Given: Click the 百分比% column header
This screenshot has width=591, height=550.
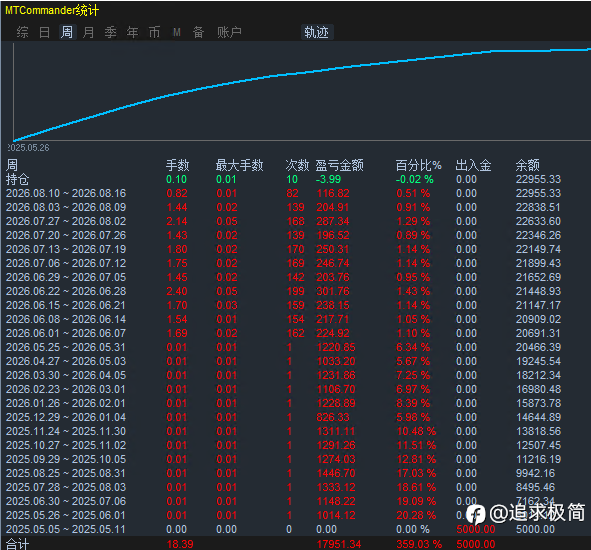Looking at the screenshot, I should (418, 165).
